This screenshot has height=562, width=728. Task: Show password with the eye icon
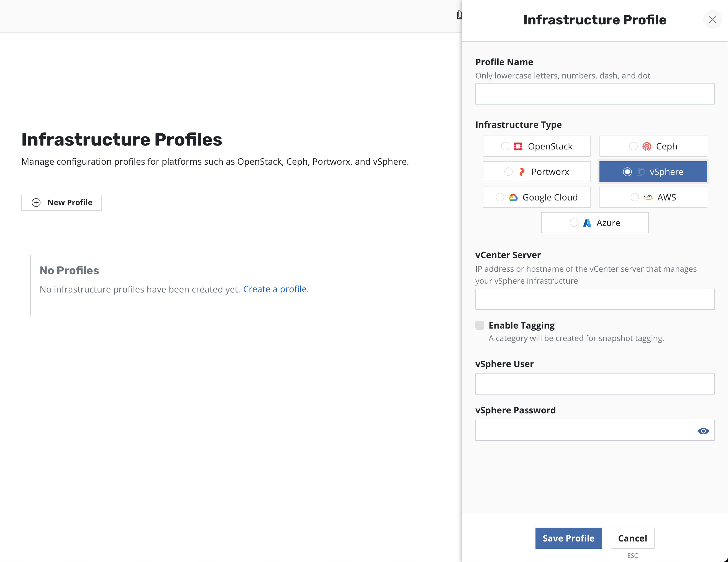[703, 431]
